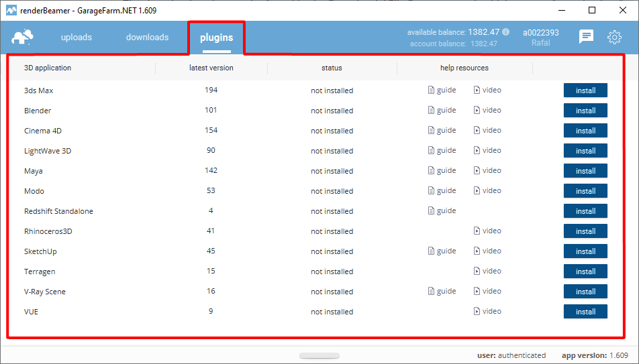Click the 'Rhinoceros3D' application name
Image resolution: width=639 pixels, height=364 pixels.
coord(48,231)
